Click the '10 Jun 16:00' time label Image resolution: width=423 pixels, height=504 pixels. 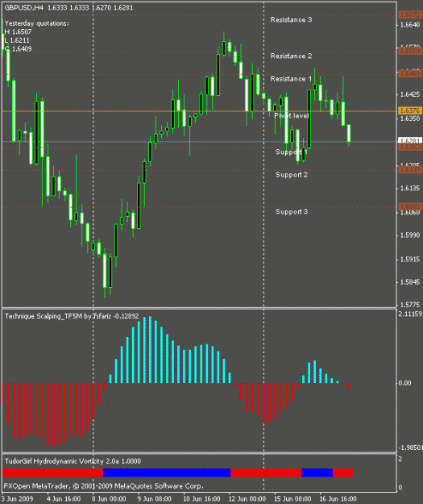[201, 499]
